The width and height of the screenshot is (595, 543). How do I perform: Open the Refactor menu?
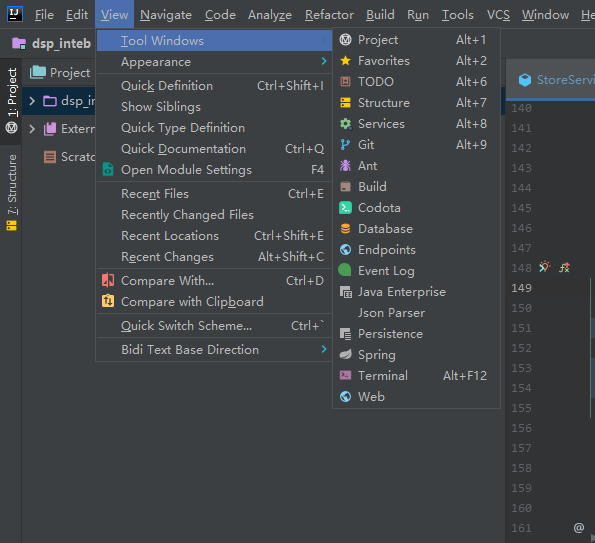[x=329, y=15]
